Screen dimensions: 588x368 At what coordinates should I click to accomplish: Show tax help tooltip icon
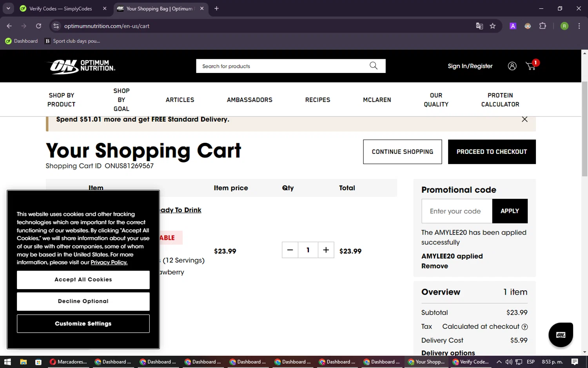click(524, 327)
